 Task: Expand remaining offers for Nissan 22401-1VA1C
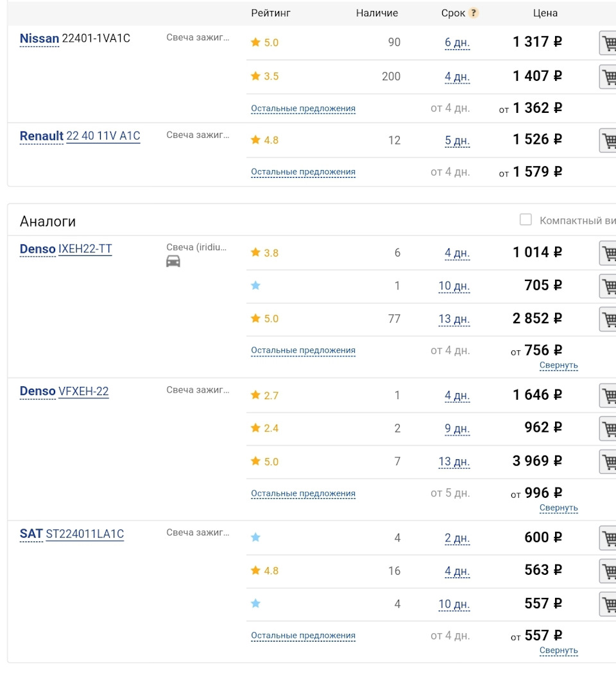tap(303, 108)
